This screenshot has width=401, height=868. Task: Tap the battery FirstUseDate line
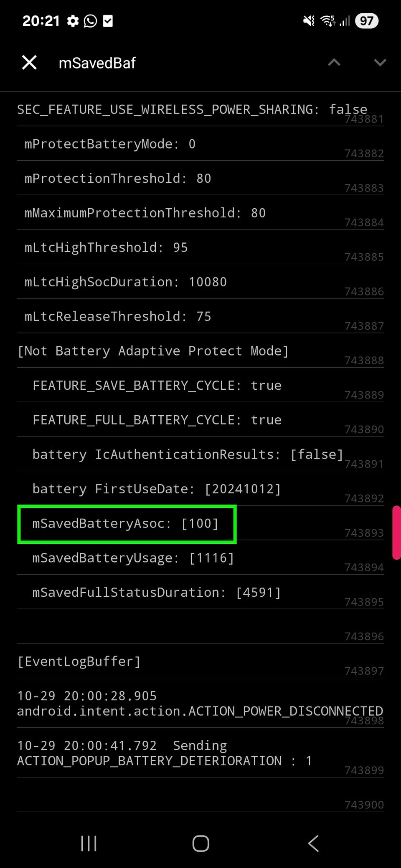pos(157,489)
